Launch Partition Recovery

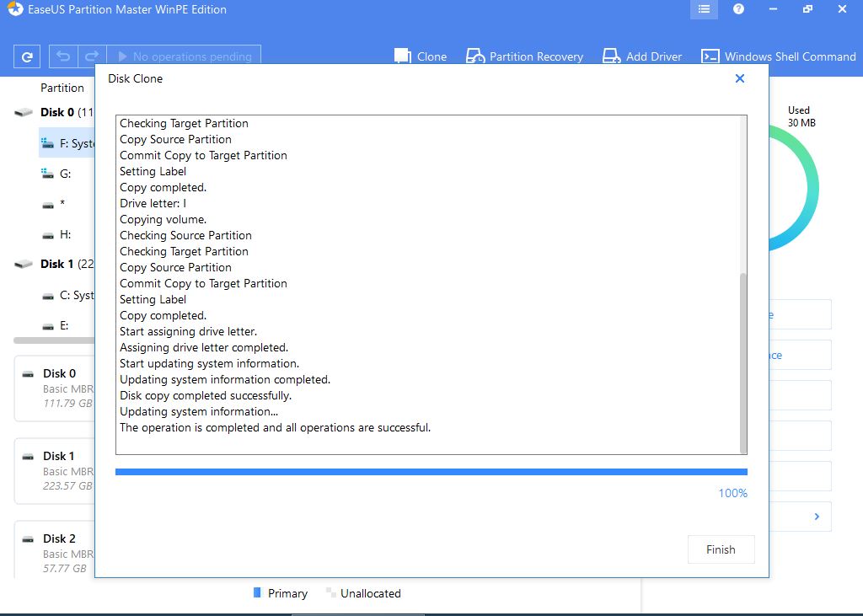(x=524, y=56)
